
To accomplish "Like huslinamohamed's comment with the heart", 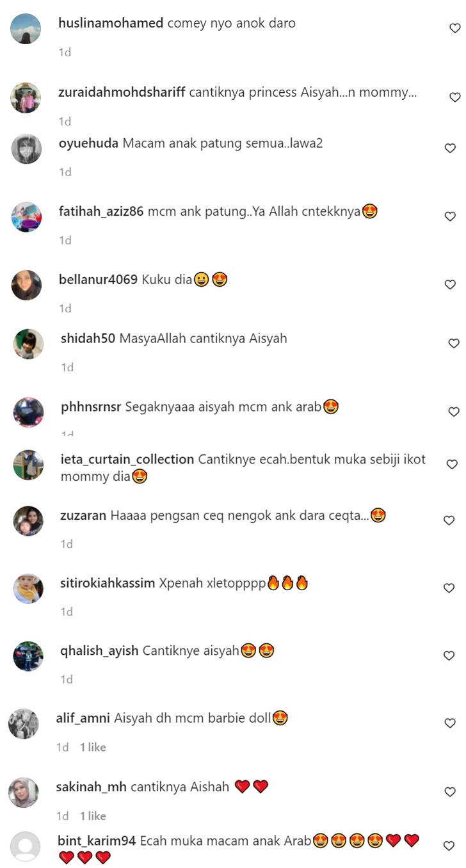I will (454, 28).
